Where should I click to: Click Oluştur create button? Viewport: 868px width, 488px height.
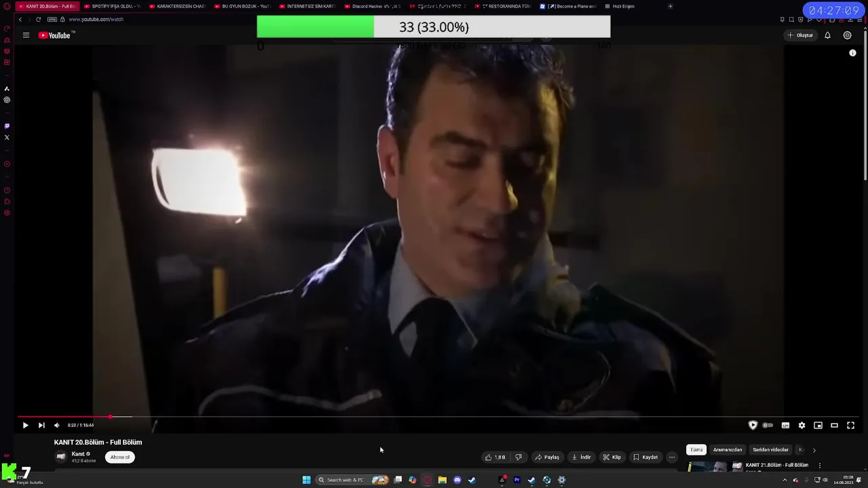[x=800, y=35]
